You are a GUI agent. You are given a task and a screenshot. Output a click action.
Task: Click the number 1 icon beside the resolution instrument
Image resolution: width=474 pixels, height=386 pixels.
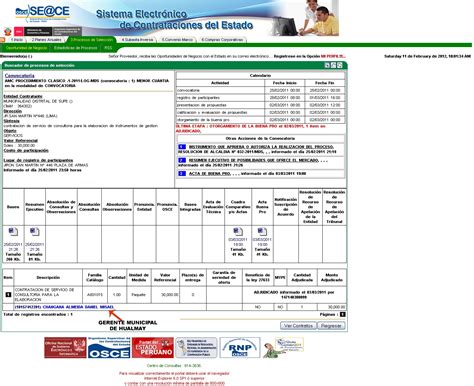(182, 147)
